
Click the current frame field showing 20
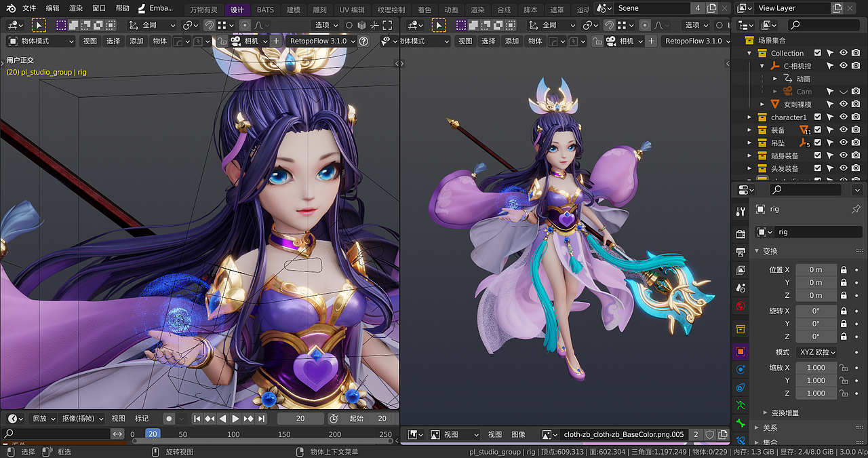pos(300,419)
